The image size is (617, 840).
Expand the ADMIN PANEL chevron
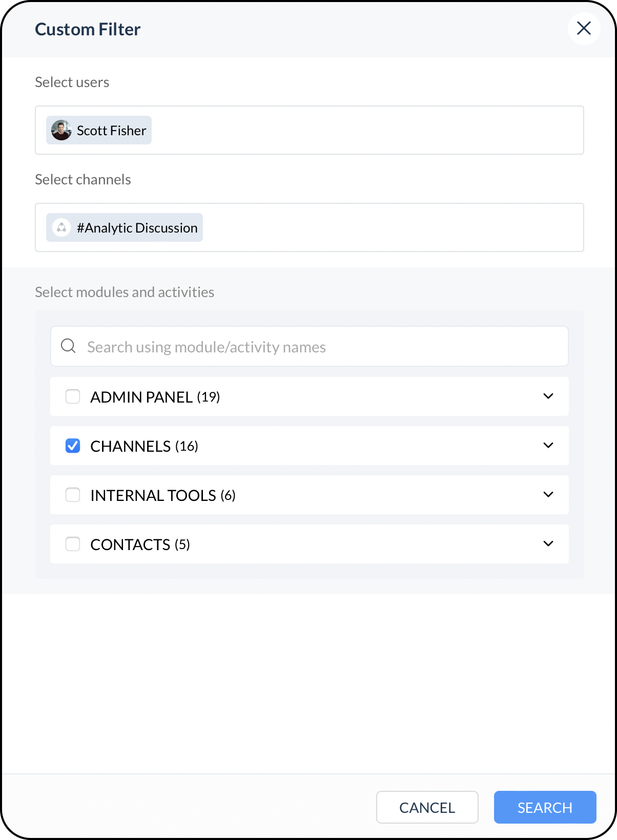(x=548, y=396)
